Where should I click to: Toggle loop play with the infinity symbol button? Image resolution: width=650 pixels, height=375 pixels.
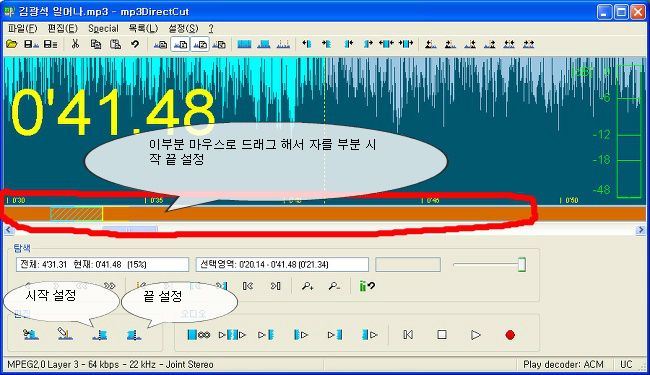(x=199, y=334)
